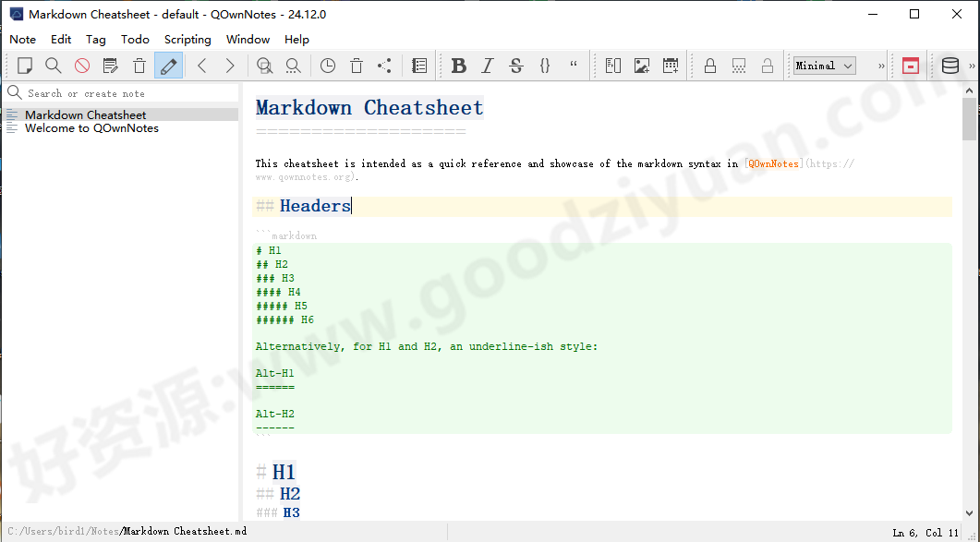Screen dimensions: 980x542
Task: Toggle the red distraction-free mode icon
Action: point(911,66)
